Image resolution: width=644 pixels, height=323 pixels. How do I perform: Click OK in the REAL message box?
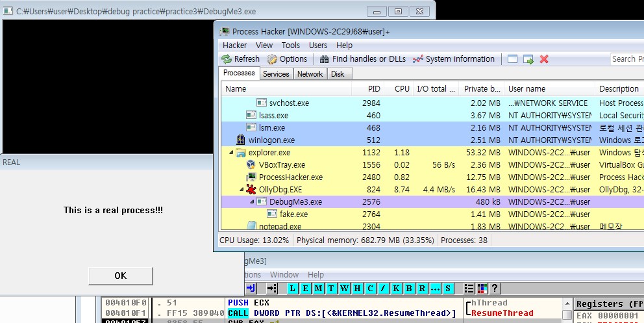point(120,276)
